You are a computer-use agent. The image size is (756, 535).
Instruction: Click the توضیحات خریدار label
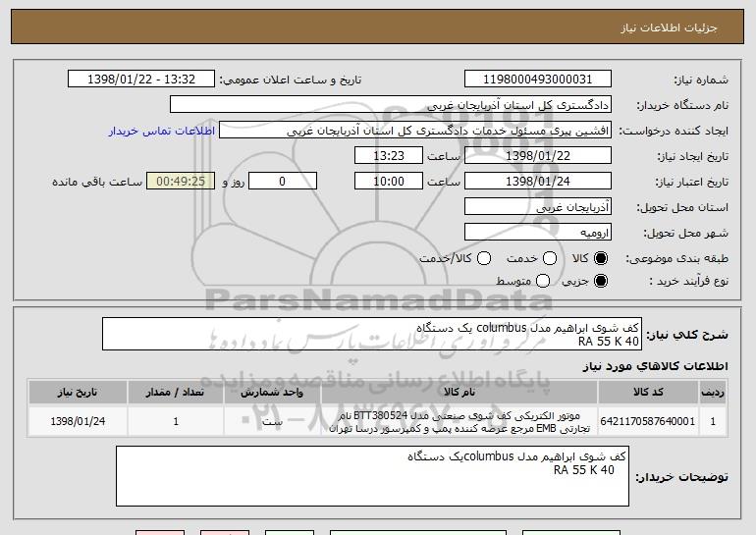click(x=681, y=477)
